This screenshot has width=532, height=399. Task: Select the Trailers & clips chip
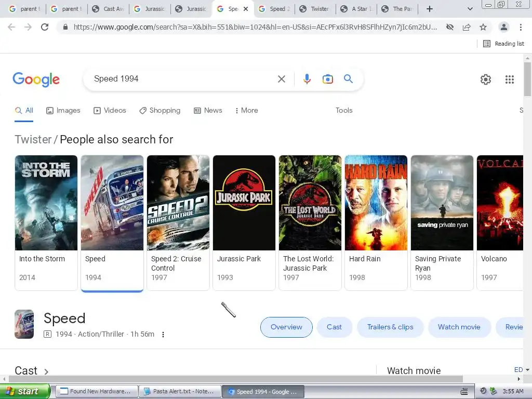[390, 327]
